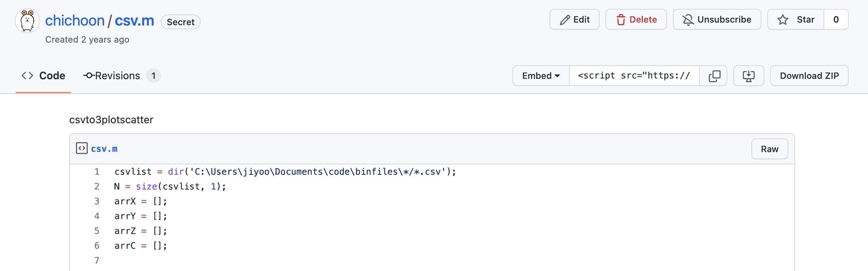Viewport: 868px width, 271px height.
Task: Click the muted bell Unsubscribe icon
Action: 688,20
